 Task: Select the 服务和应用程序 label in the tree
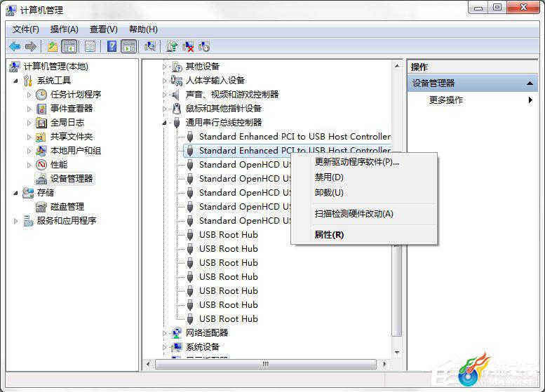tap(67, 221)
